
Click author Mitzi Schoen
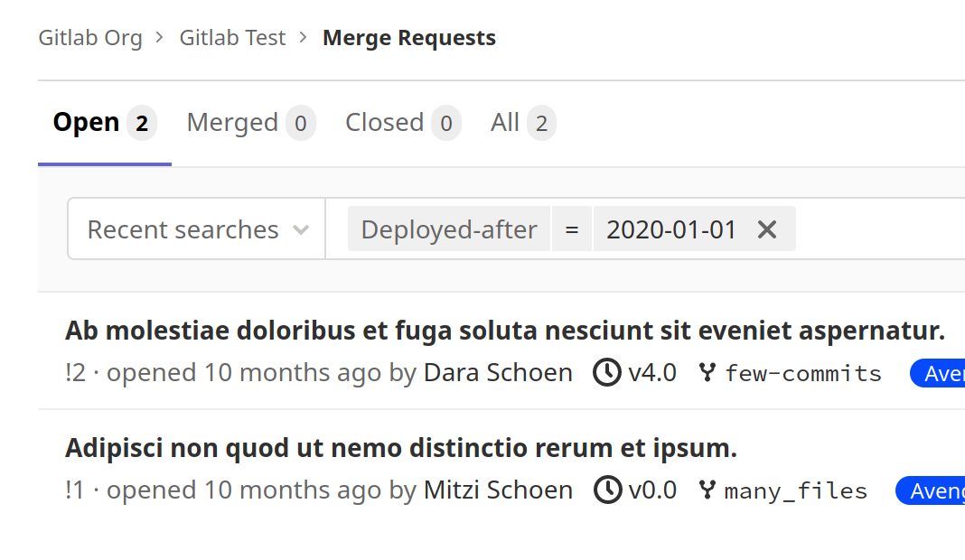click(x=498, y=490)
